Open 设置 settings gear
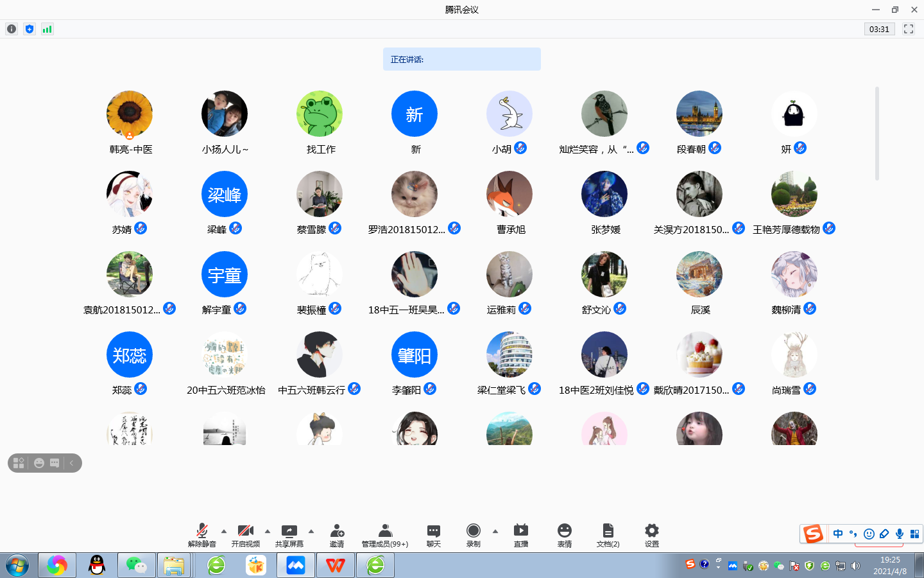Viewport: 924px width, 578px height. (x=652, y=535)
